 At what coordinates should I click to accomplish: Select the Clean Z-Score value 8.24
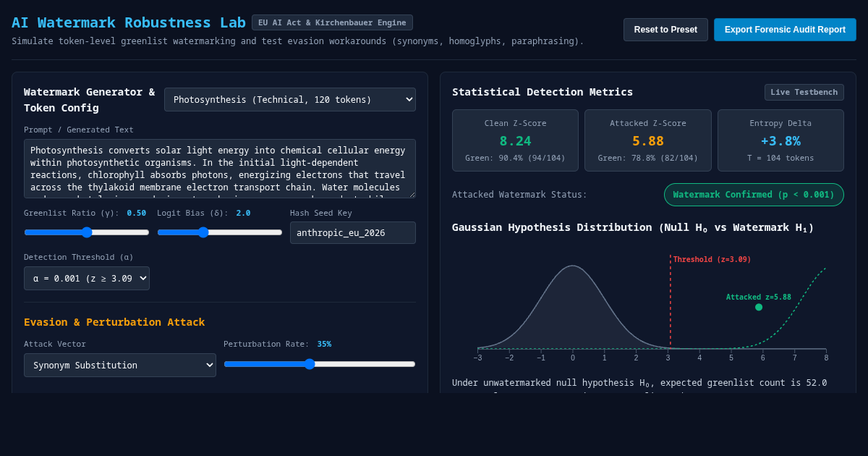515,141
